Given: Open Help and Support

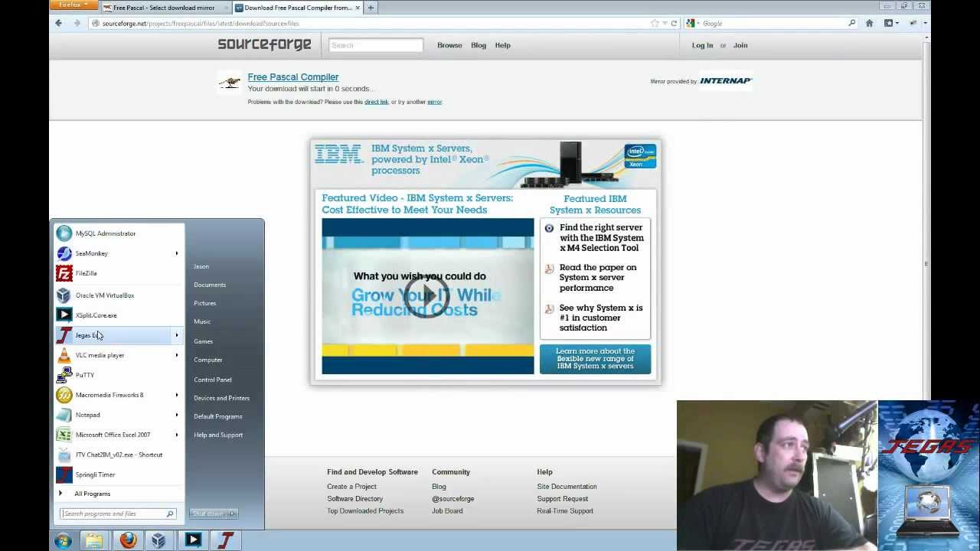Looking at the screenshot, I should point(218,435).
